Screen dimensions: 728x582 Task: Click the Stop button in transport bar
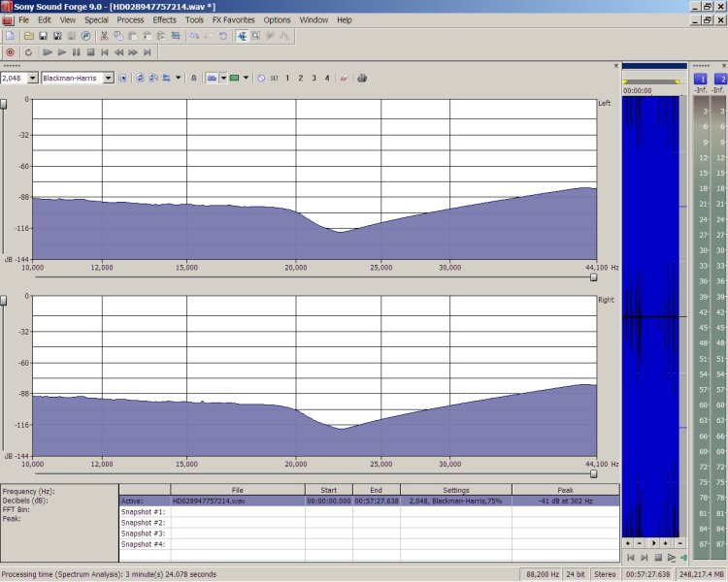pos(90,52)
